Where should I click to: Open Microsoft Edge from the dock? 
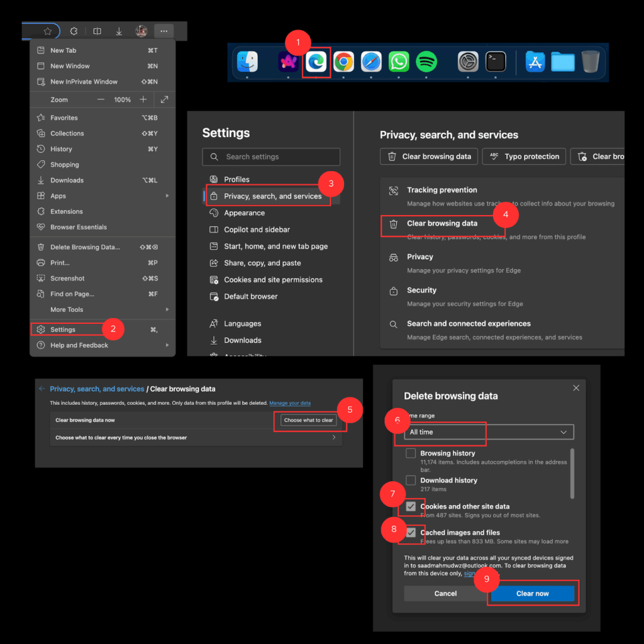click(x=316, y=62)
